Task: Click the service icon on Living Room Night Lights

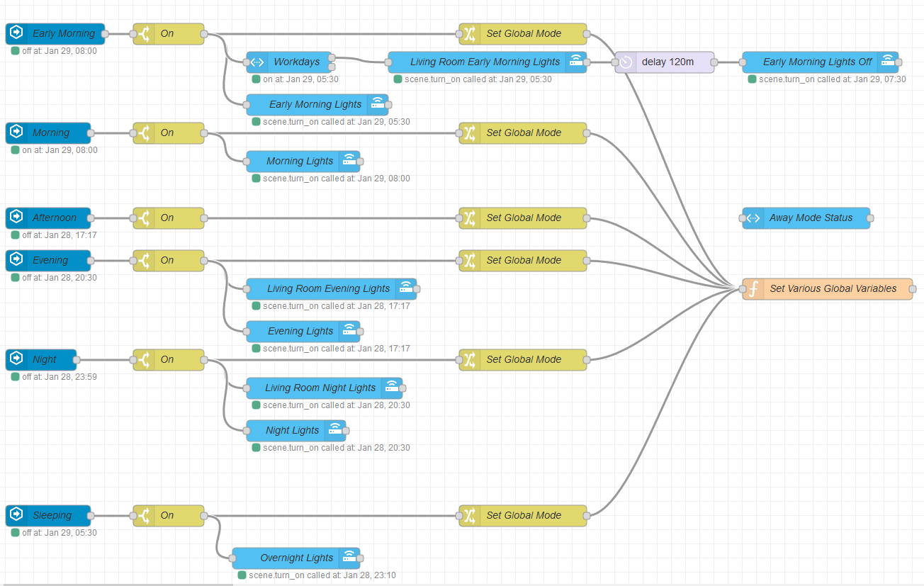Action: pos(392,388)
